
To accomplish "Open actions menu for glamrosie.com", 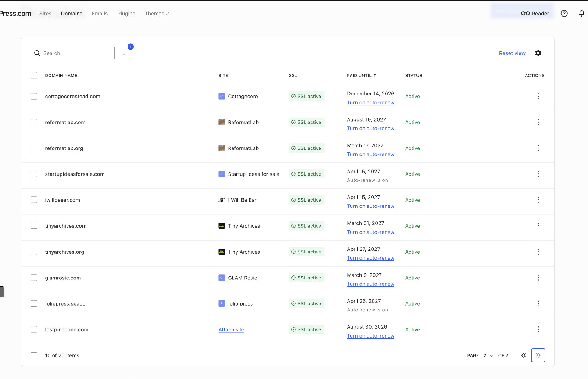I will tap(538, 278).
